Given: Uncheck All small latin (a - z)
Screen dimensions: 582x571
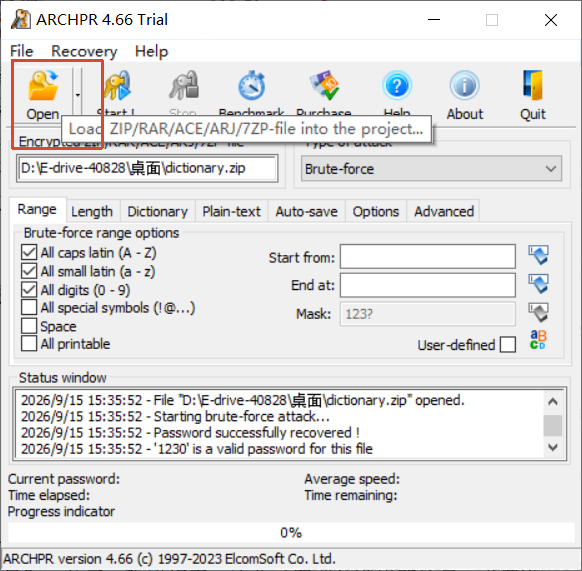Looking at the screenshot, I should point(29,271).
